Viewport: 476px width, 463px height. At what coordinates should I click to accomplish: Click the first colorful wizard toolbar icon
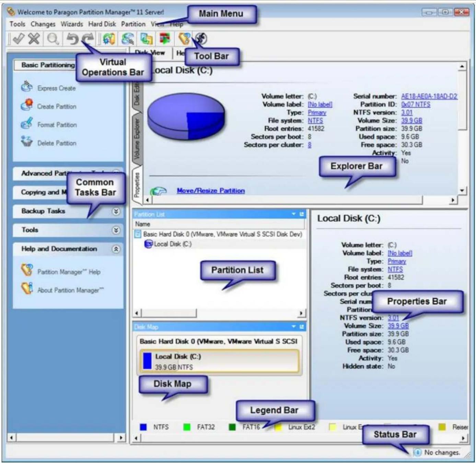[109, 39]
